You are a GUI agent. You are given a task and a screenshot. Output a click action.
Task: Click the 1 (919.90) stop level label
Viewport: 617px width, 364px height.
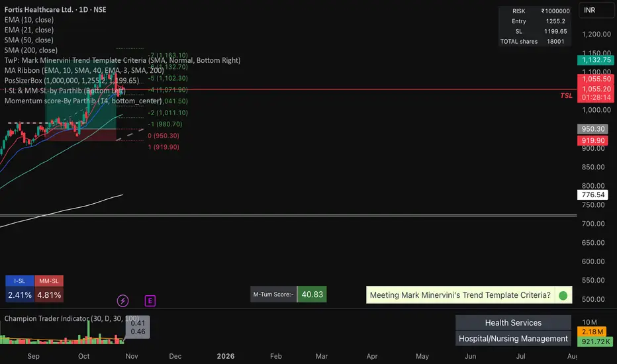[164, 147]
